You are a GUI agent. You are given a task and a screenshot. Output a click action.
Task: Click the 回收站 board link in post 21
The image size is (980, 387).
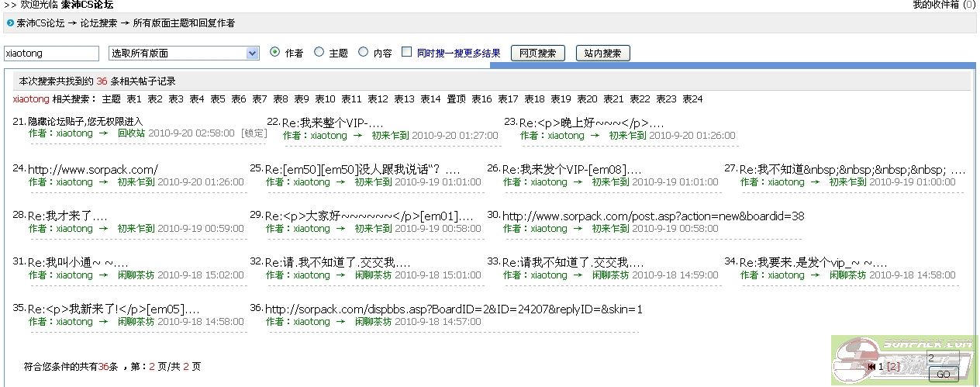tap(131, 133)
